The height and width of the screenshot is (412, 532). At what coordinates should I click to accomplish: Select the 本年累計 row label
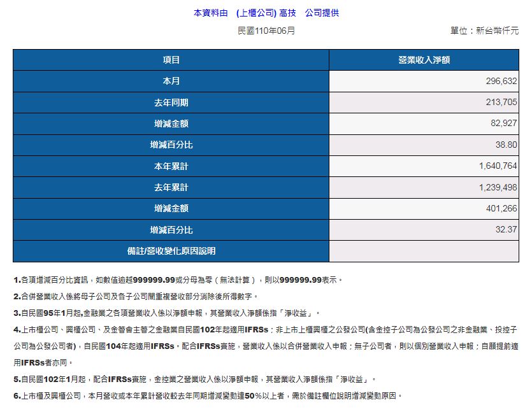click(x=171, y=166)
